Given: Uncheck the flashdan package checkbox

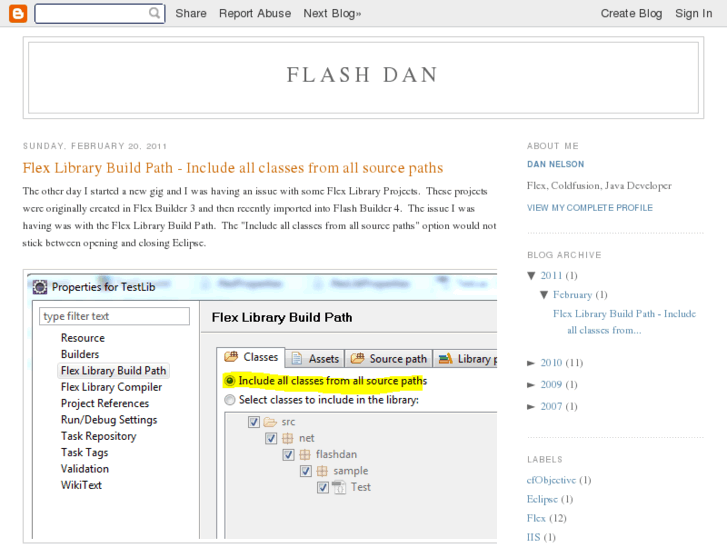Looking at the screenshot, I should point(288,455).
